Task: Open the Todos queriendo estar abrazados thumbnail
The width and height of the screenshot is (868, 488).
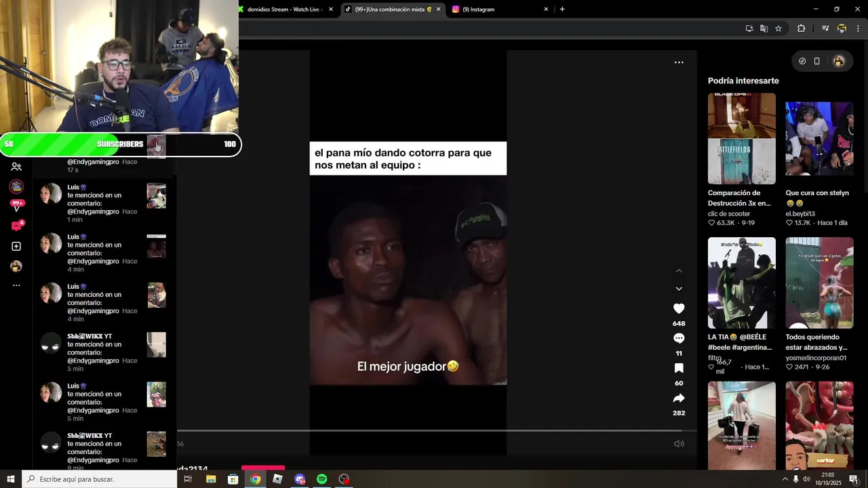Action: click(819, 283)
